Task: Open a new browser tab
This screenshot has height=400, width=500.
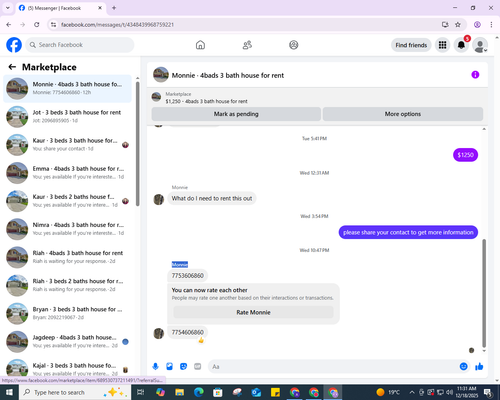Action: 114,8
